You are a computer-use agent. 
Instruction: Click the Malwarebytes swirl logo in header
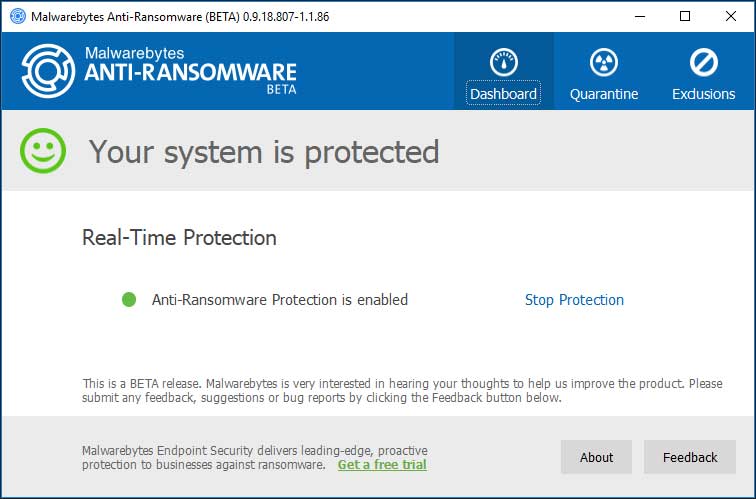pos(48,71)
